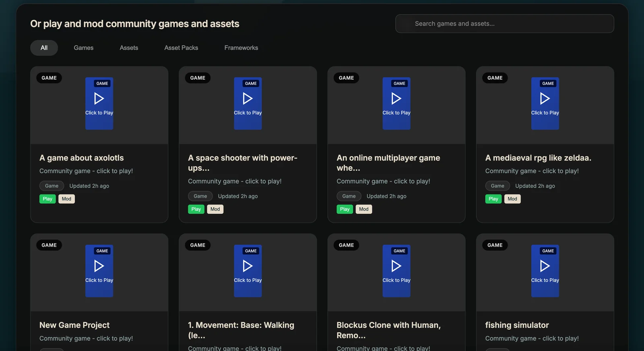The width and height of the screenshot is (644, 351).
Task: Click GAME badge on space shooter card corner
Action: [x=198, y=78]
